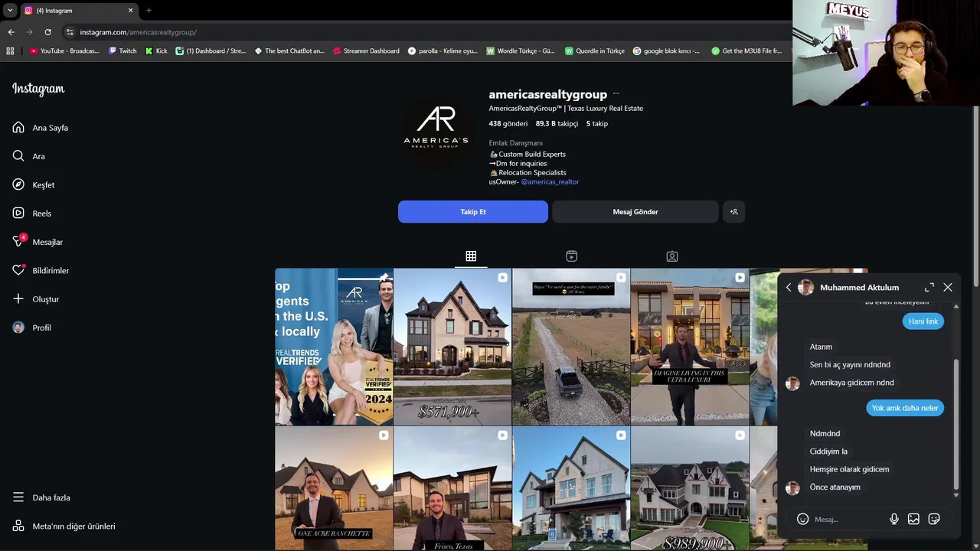Open profile options three-dot menu
980x551 pixels.
[616, 94]
